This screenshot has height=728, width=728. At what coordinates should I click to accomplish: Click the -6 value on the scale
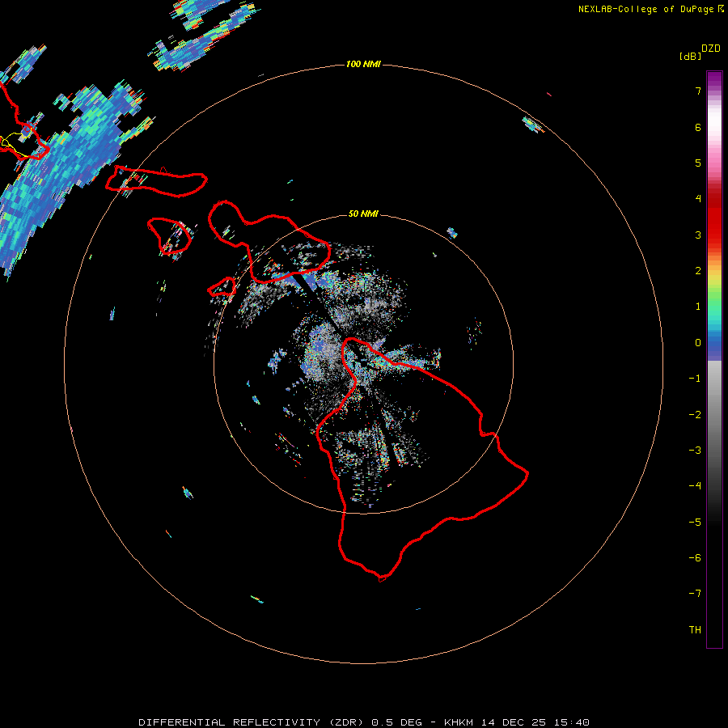[695, 557]
